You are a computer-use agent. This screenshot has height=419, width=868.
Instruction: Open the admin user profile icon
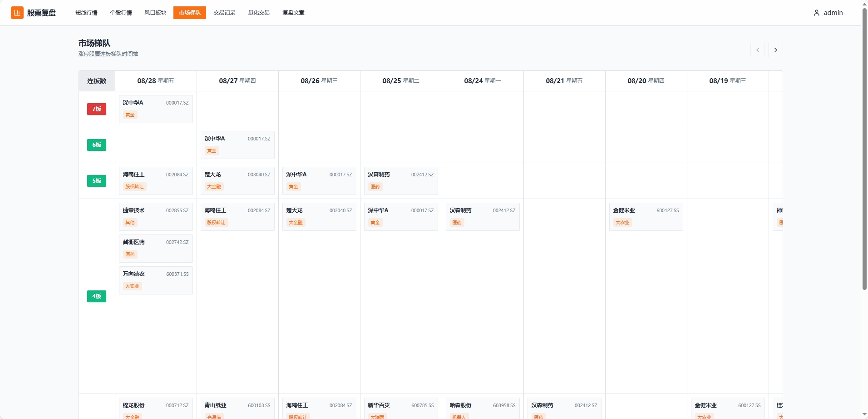pyautogui.click(x=817, y=13)
